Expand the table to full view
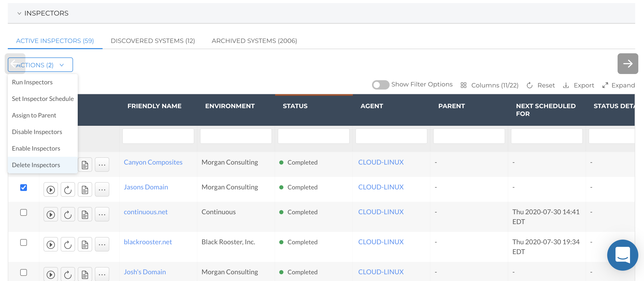 [619, 85]
